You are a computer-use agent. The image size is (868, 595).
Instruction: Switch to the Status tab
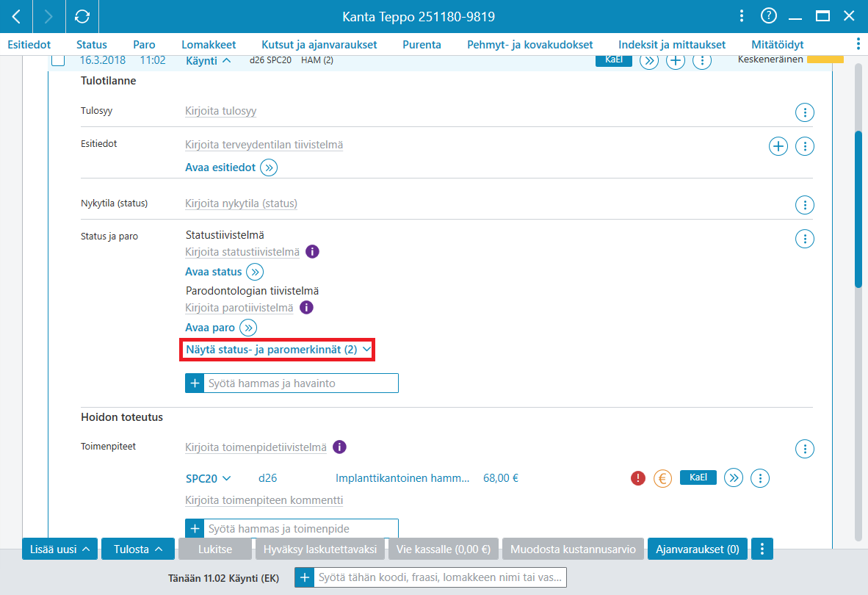point(91,44)
